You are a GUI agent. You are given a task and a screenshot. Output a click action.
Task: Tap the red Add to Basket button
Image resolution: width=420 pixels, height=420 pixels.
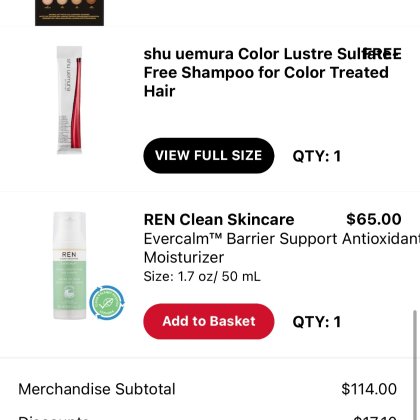point(209,321)
